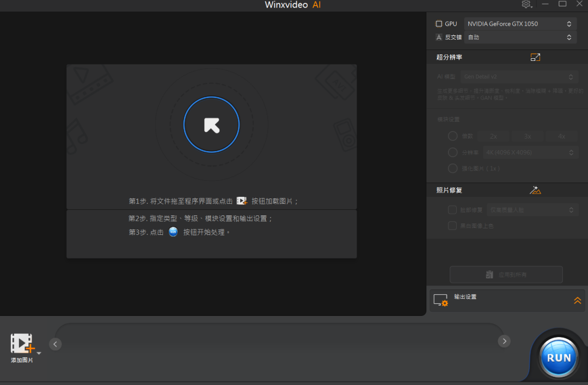Click the 输出设置 label
Image resolution: width=588 pixels, height=385 pixels.
coord(465,296)
